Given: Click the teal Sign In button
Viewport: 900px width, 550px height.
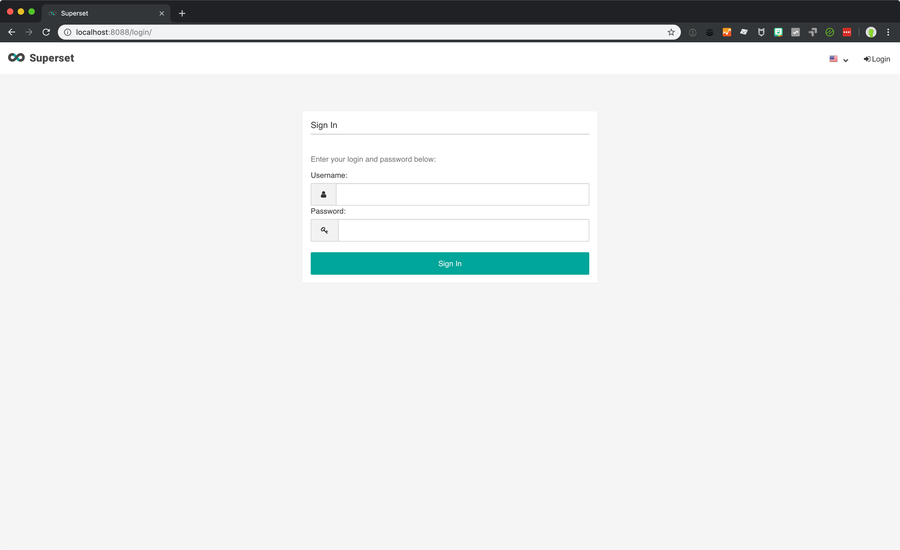Looking at the screenshot, I should pyautogui.click(x=450, y=264).
